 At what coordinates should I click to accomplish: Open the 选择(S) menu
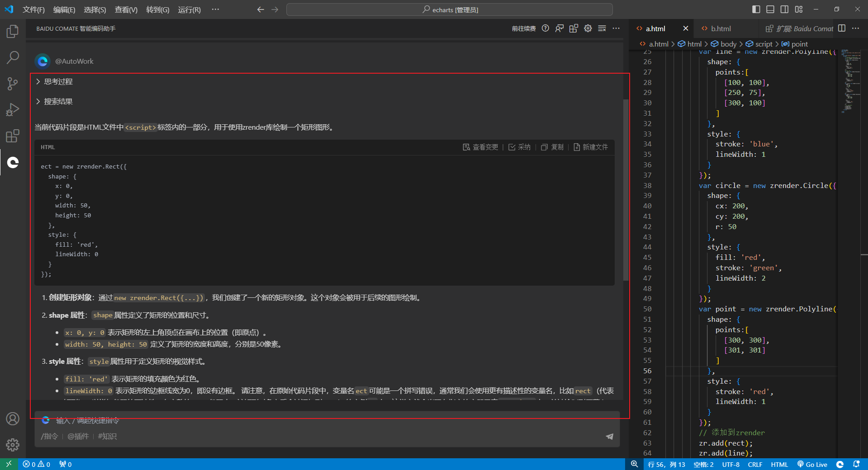95,9
